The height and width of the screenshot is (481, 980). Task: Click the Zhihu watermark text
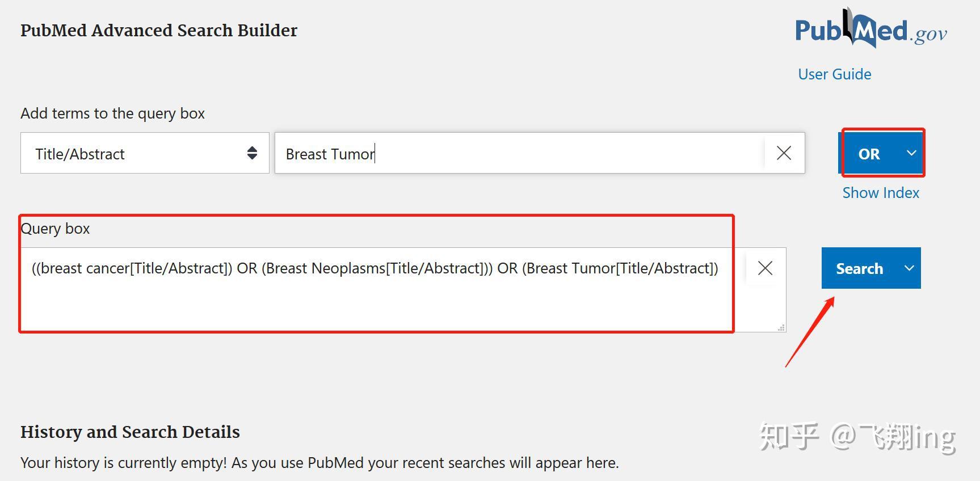coord(857,437)
